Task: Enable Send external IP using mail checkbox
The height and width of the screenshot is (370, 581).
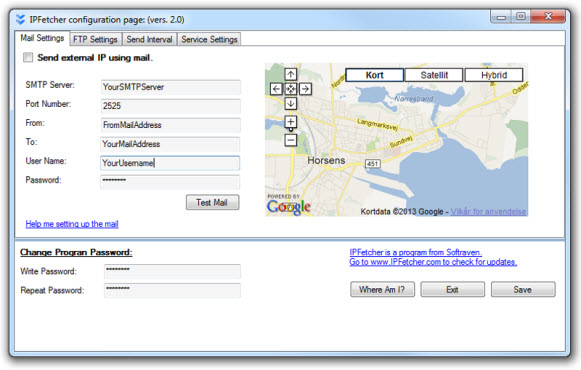Action: 28,57
